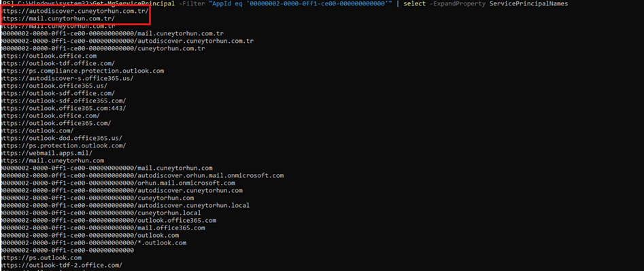The width and height of the screenshot is (644, 271).
Task: Select the outlook-tdf-2.office.com URL
Action: coord(62,266)
